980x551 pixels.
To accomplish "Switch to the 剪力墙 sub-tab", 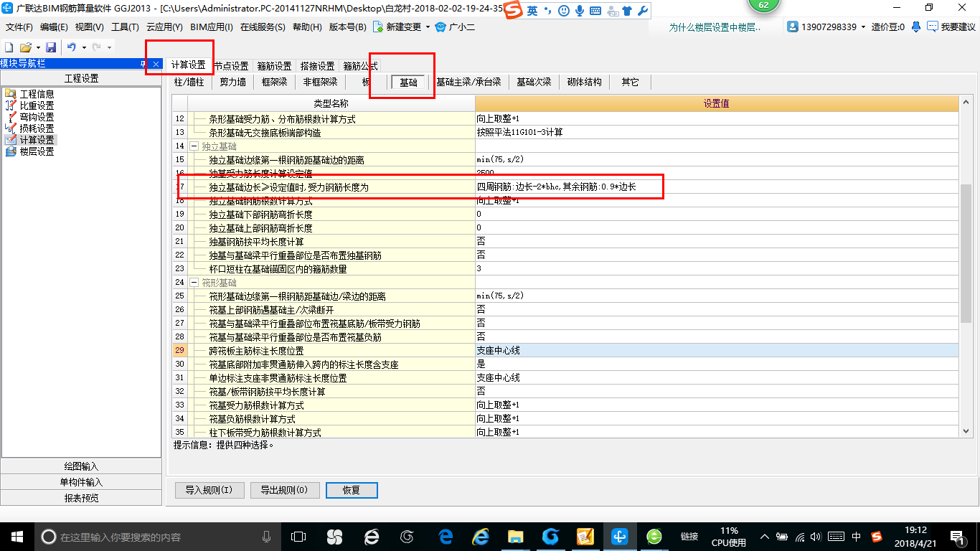I will [232, 82].
